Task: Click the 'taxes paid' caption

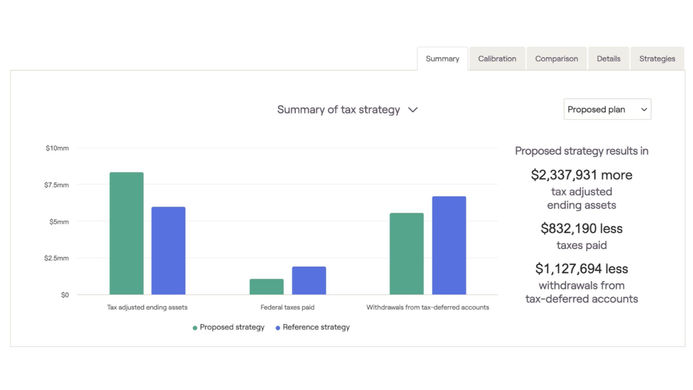Action: (582, 245)
